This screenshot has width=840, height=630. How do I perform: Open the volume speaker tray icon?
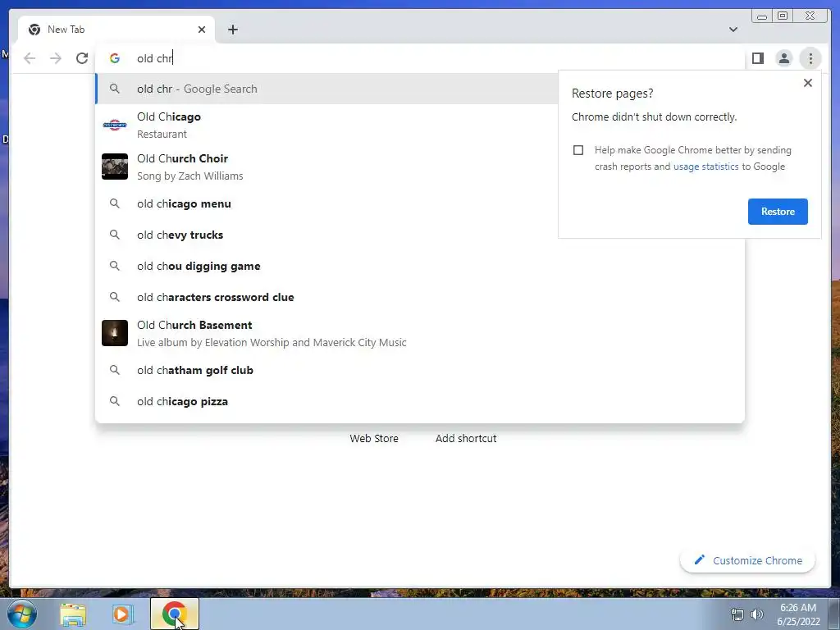pyautogui.click(x=757, y=614)
